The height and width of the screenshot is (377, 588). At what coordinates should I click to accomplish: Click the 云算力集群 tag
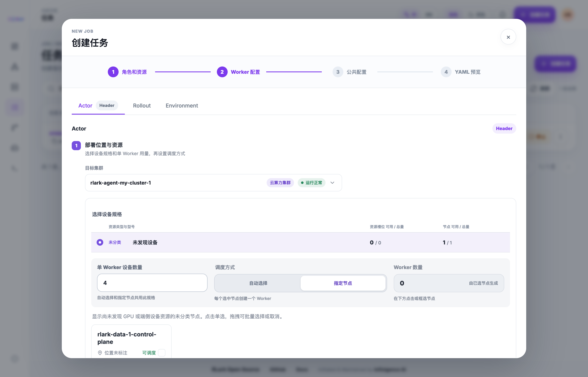[x=280, y=183]
